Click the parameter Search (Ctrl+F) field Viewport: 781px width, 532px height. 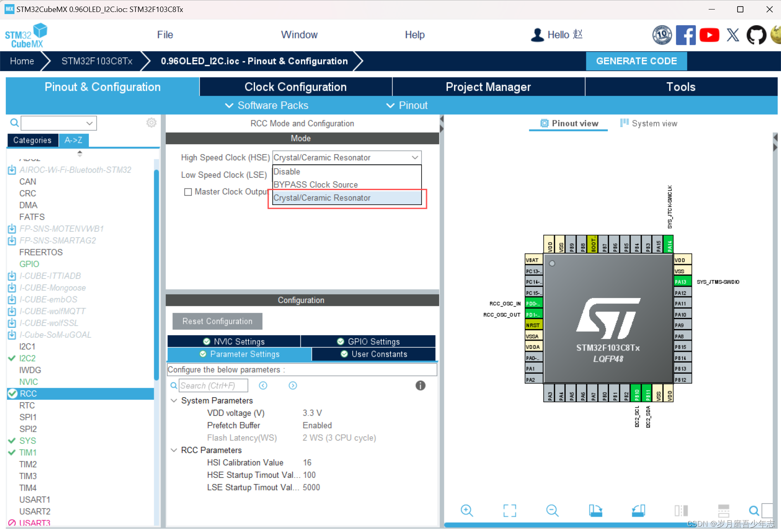(x=214, y=386)
